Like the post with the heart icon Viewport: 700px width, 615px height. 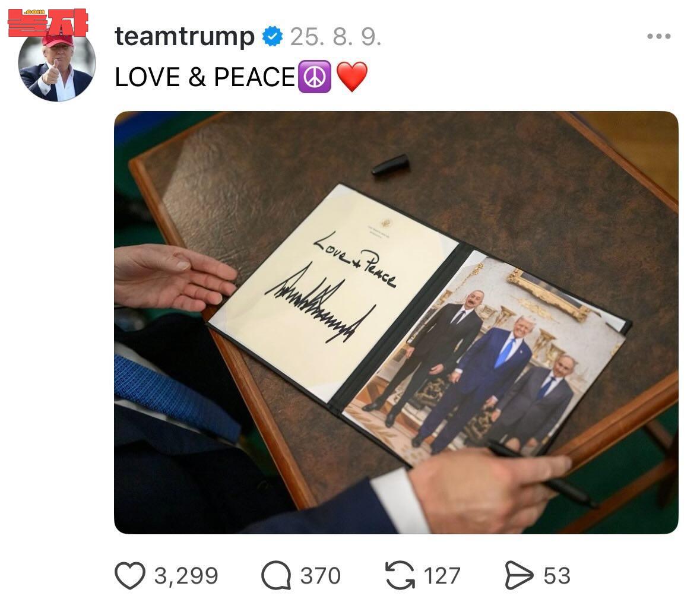coord(130,575)
